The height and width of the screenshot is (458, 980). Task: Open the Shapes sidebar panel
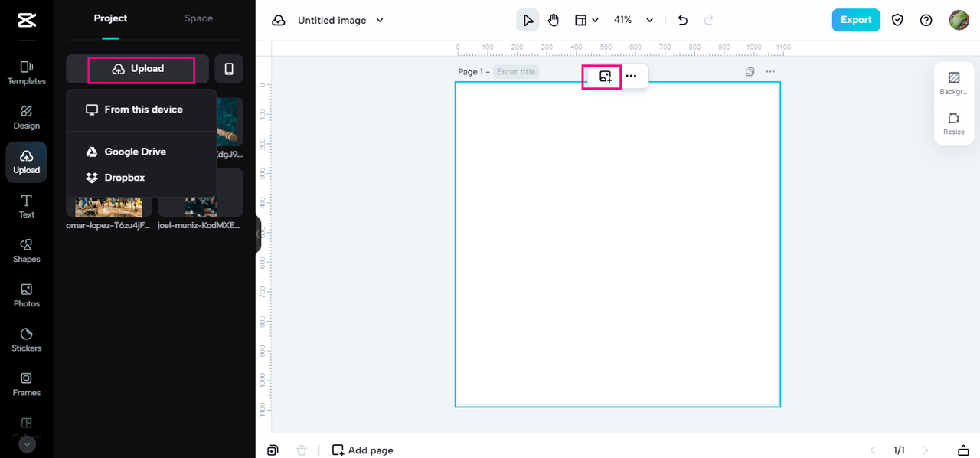(26, 250)
